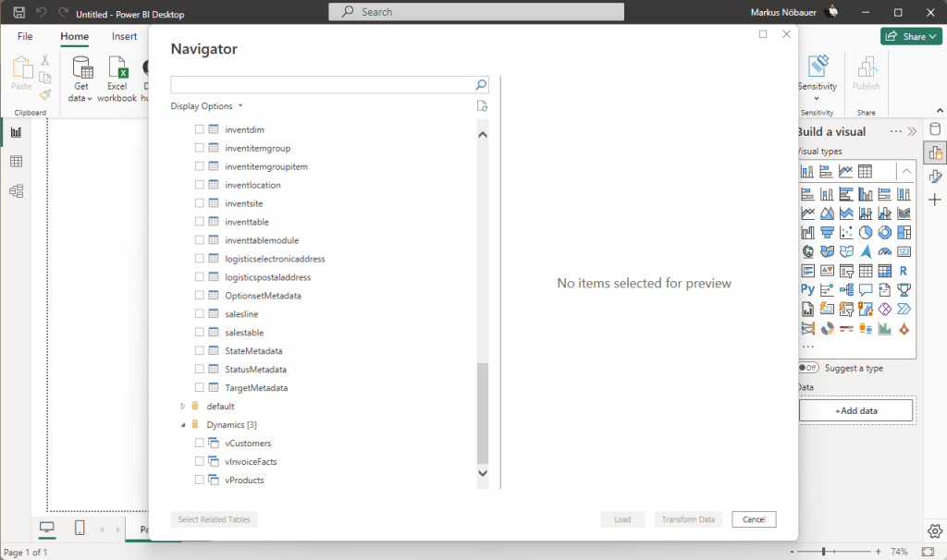Enable the vCustomers checkbox
Viewport: 947px width, 560px height.
[198, 443]
